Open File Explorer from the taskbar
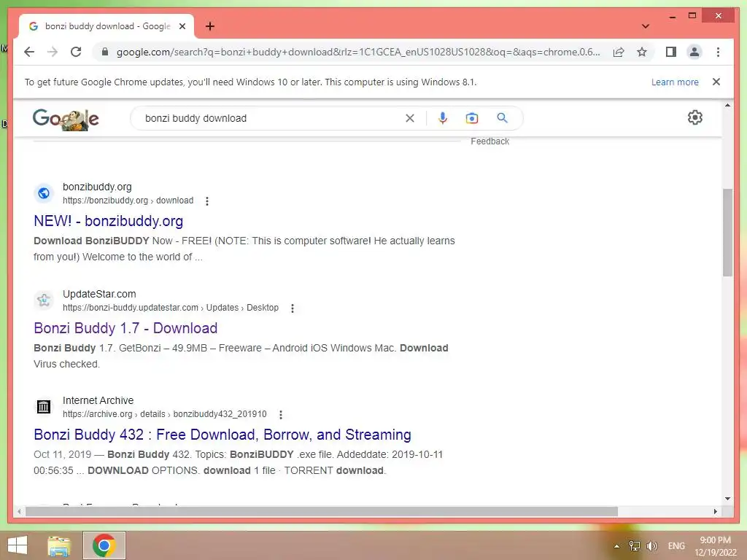This screenshot has height=560, width=747. 59,545
